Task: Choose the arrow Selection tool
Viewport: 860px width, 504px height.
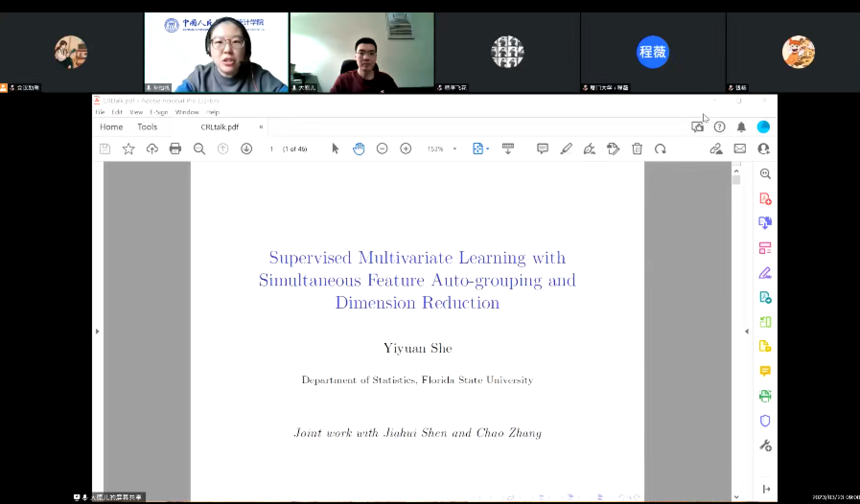Action: (x=335, y=149)
